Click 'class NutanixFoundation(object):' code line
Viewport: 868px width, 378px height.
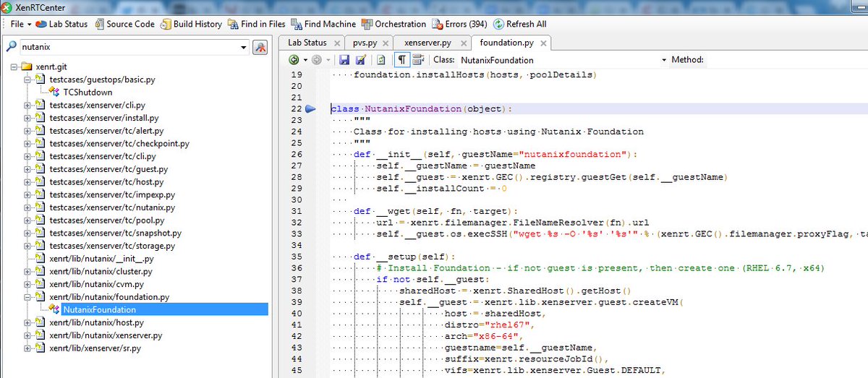(x=422, y=109)
